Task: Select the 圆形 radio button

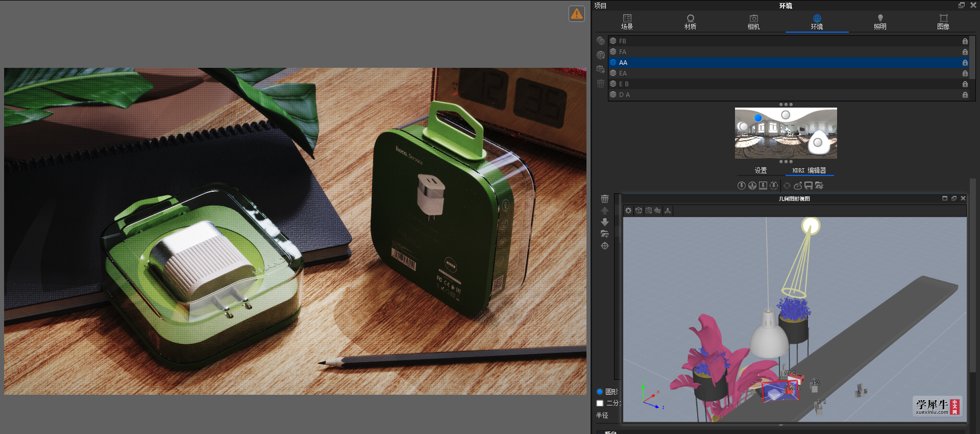Action: click(600, 392)
